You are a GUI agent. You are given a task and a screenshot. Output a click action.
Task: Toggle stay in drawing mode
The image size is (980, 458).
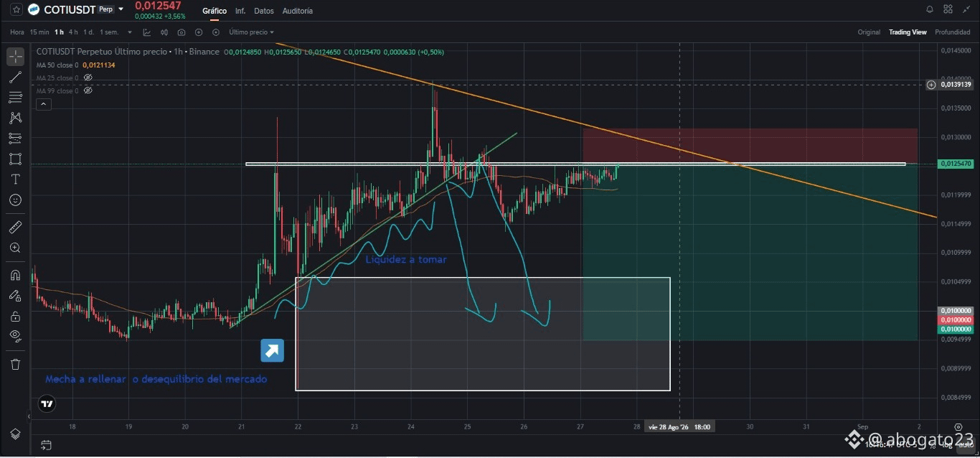15,295
